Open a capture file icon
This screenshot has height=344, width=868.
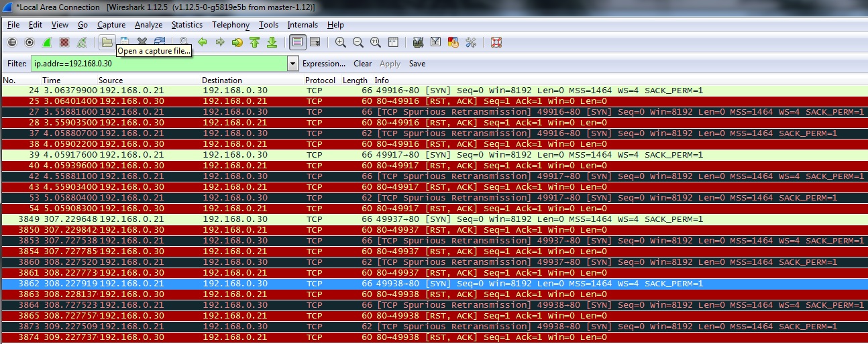point(107,42)
